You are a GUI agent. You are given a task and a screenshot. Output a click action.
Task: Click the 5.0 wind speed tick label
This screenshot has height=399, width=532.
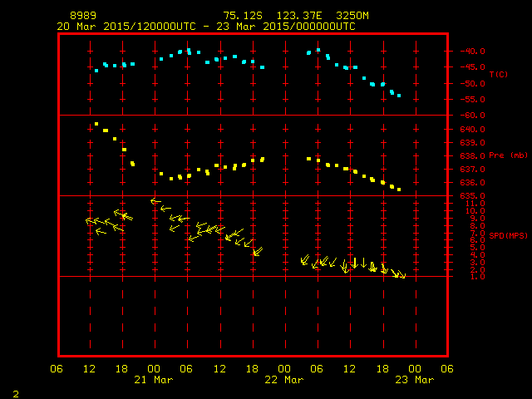477,248
